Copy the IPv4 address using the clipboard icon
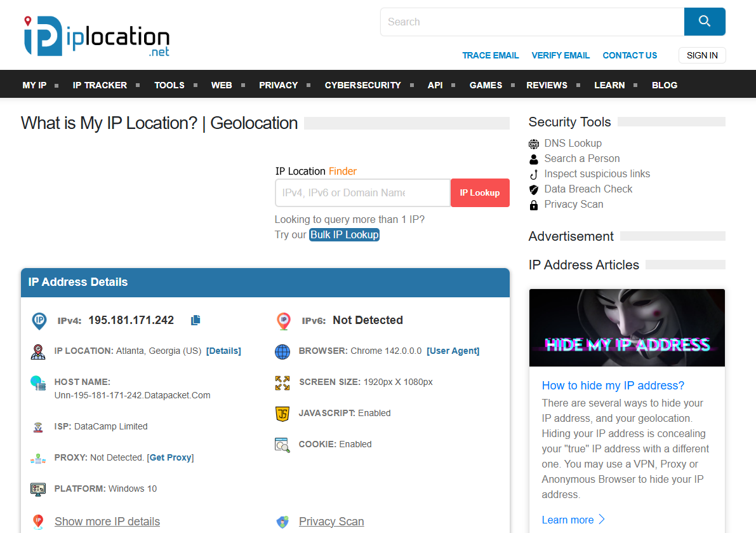Viewport: 756px width, 533px height. tap(195, 320)
